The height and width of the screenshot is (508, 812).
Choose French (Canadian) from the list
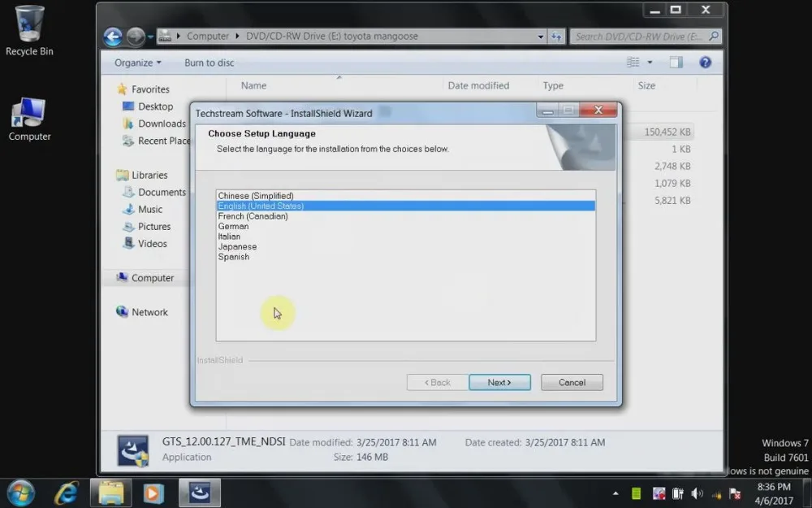coord(405,216)
